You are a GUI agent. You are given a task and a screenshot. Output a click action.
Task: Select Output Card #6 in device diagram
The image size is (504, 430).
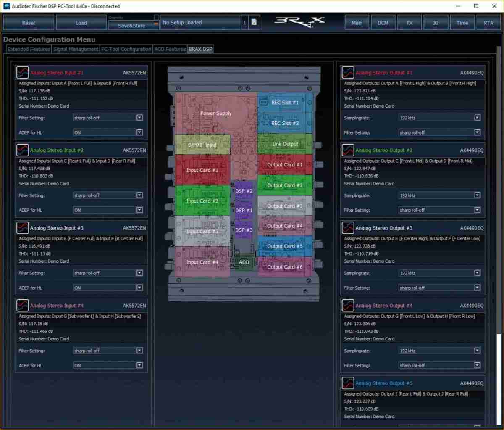pyautogui.click(x=285, y=267)
